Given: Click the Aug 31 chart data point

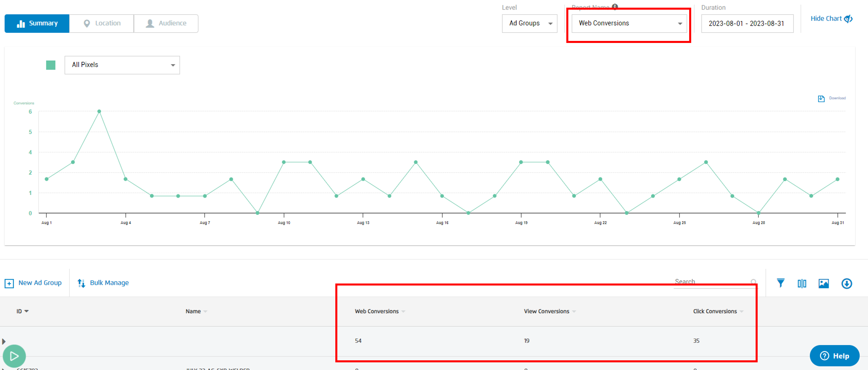Looking at the screenshot, I should [837, 179].
